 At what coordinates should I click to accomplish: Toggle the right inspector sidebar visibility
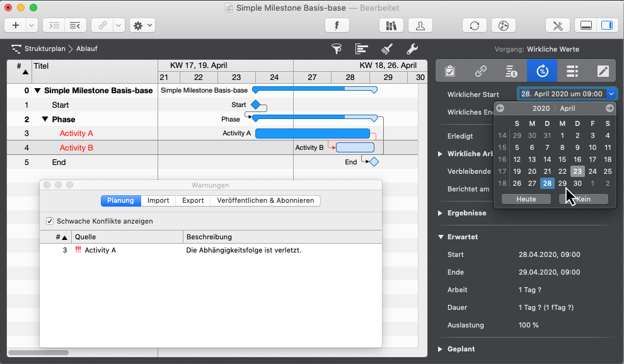pyautogui.click(x=606, y=26)
